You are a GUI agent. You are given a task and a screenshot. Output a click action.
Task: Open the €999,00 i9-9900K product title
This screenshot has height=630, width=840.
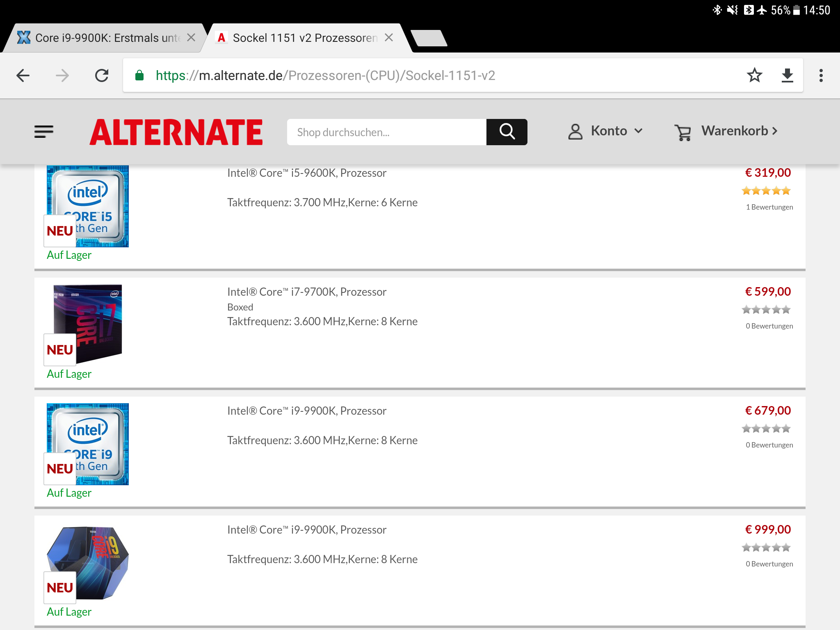tap(307, 530)
